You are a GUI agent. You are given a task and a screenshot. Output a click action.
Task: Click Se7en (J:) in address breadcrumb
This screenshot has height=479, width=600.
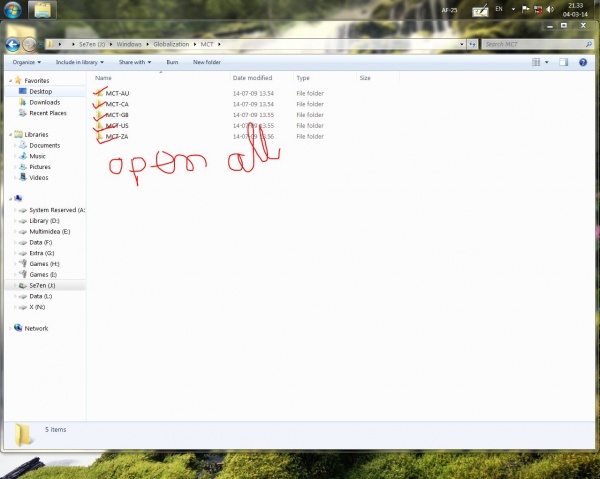pos(92,44)
